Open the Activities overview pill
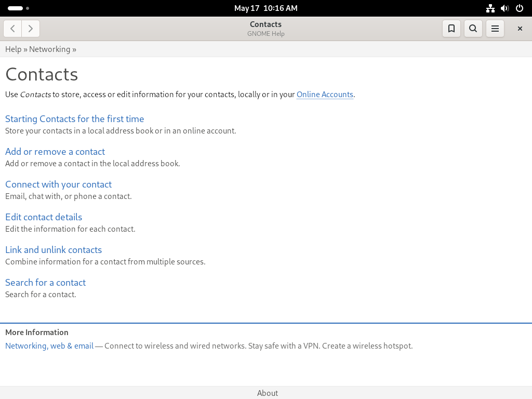This screenshot has height=399, width=532. 18,8
